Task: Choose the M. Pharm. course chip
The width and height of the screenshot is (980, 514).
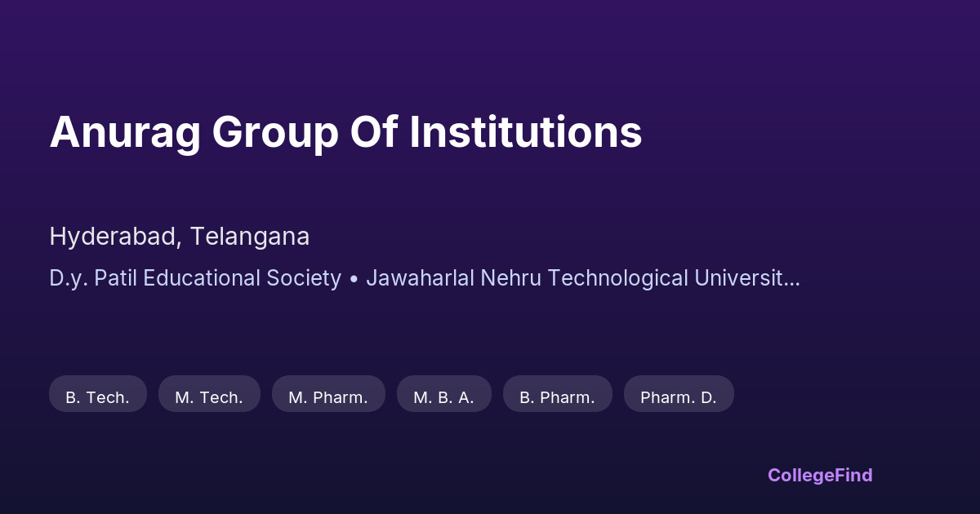Action: [x=328, y=397]
